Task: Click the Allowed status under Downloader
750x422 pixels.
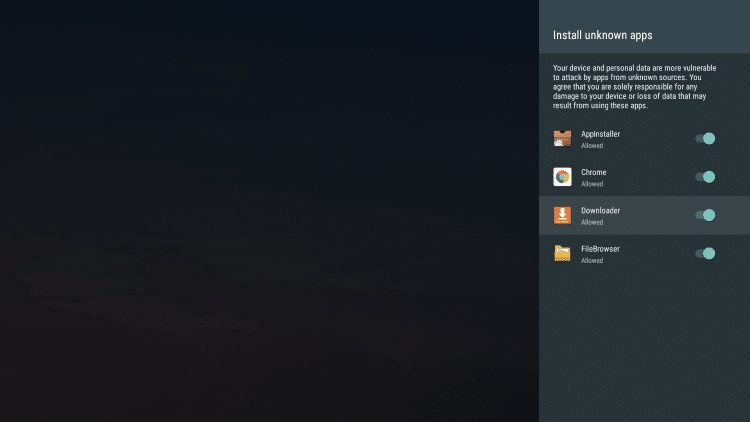Action: pyautogui.click(x=592, y=222)
